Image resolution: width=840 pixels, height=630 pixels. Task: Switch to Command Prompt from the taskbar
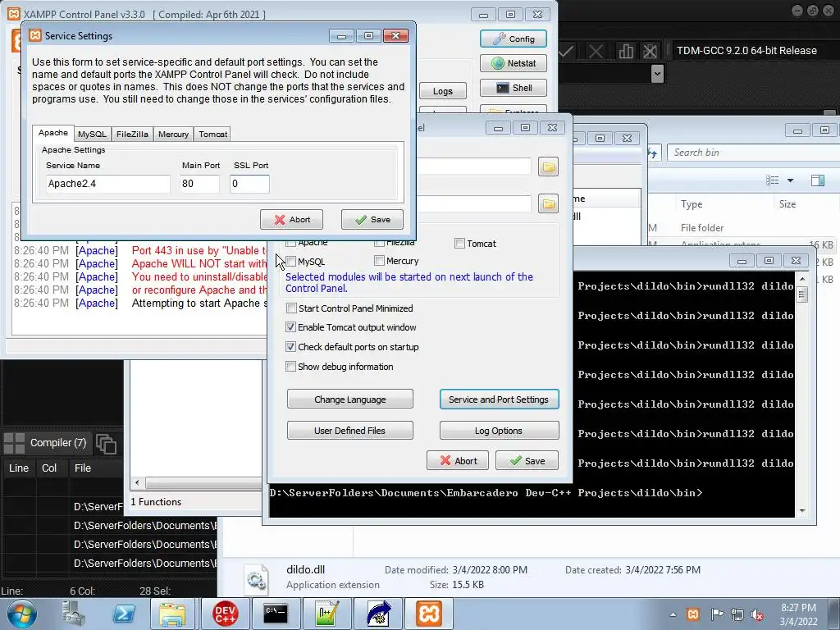pyautogui.click(x=276, y=614)
